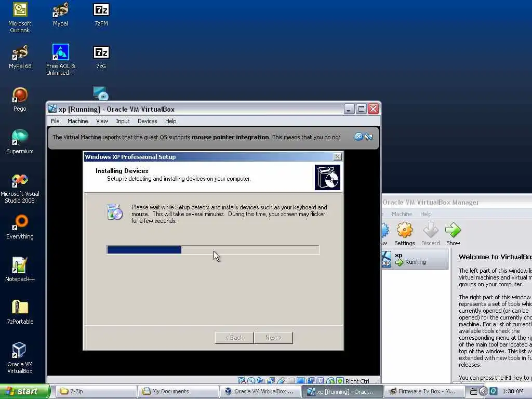Open the Everything search shortcut
The height and width of the screenshot is (399, 532).
pyautogui.click(x=20, y=228)
